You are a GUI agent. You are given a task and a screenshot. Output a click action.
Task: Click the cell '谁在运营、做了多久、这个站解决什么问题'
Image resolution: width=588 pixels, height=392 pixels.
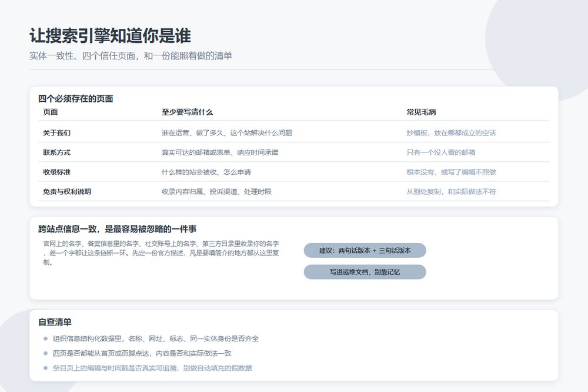227,133
